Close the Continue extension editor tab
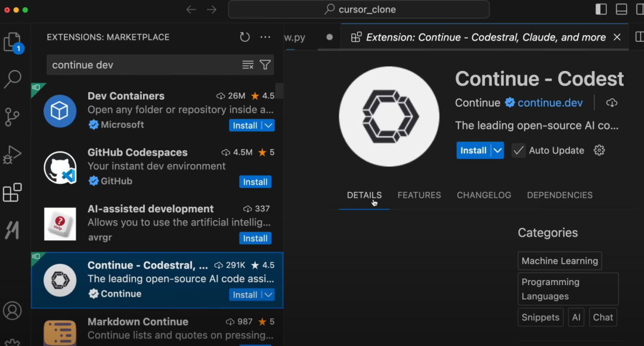This screenshot has height=346, width=644. point(617,38)
